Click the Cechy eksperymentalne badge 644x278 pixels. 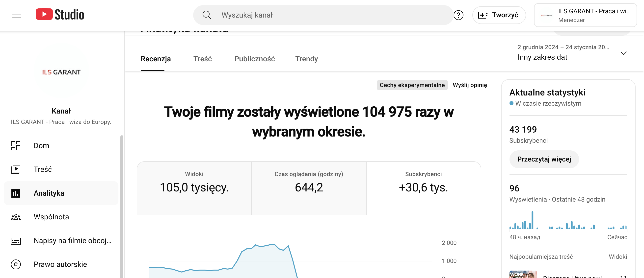pyautogui.click(x=412, y=85)
